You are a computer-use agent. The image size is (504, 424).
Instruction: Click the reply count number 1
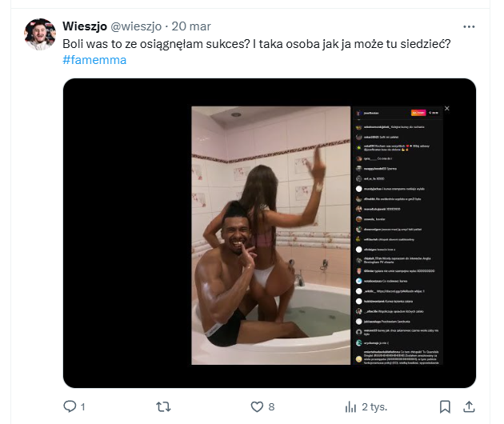pyautogui.click(x=82, y=406)
